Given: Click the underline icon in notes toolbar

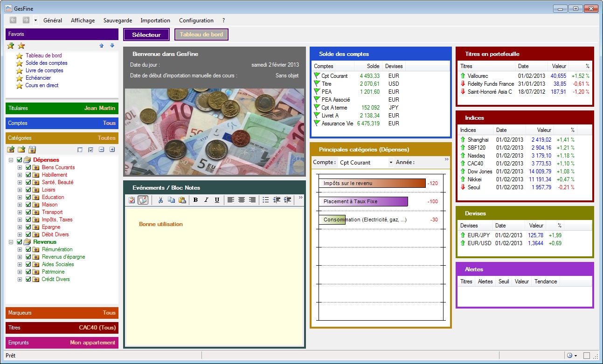Looking at the screenshot, I should (x=217, y=200).
